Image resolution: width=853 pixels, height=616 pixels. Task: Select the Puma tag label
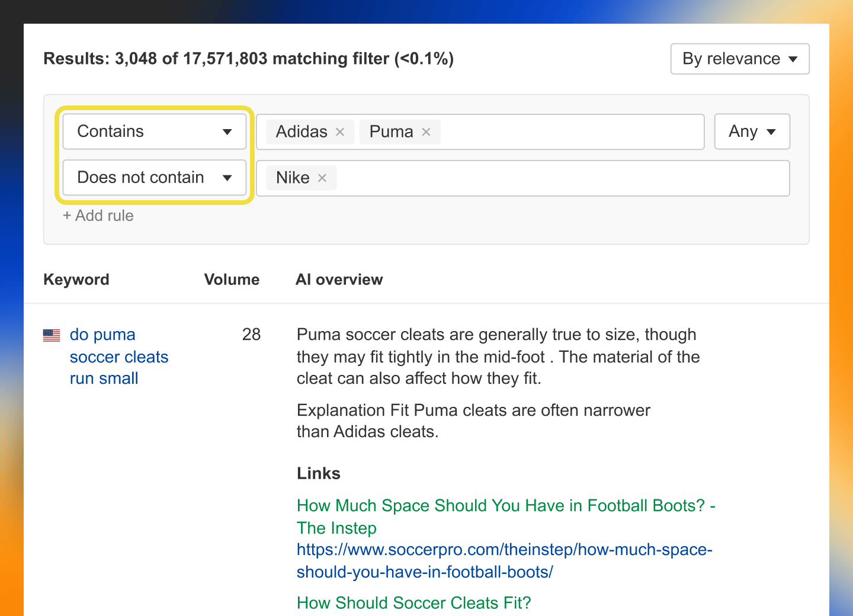pos(391,131)
